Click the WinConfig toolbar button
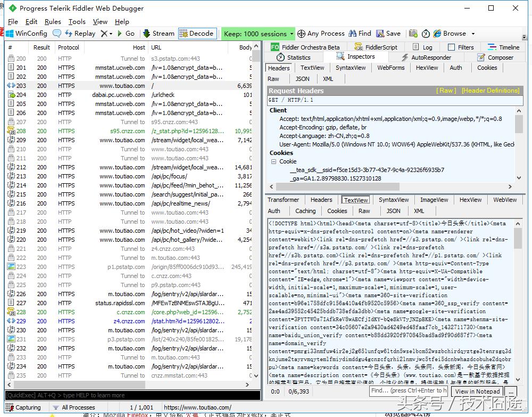The image size is (532, 417). (x=27, y=33)
